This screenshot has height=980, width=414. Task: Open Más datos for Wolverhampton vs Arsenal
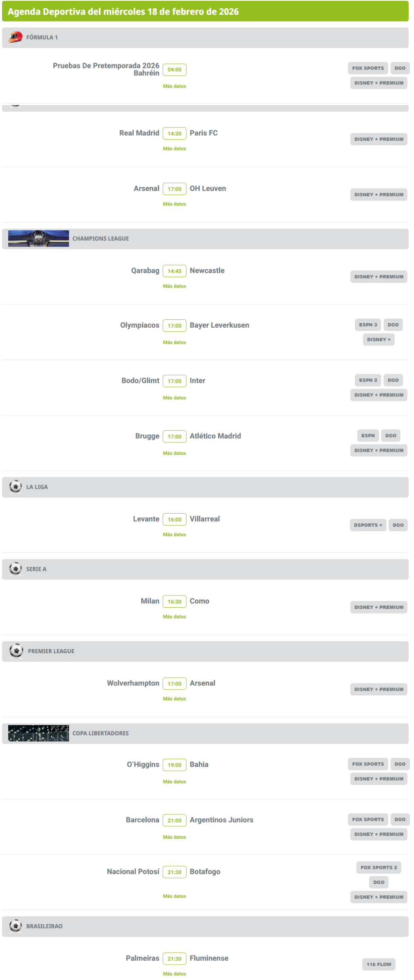[174, 699]
